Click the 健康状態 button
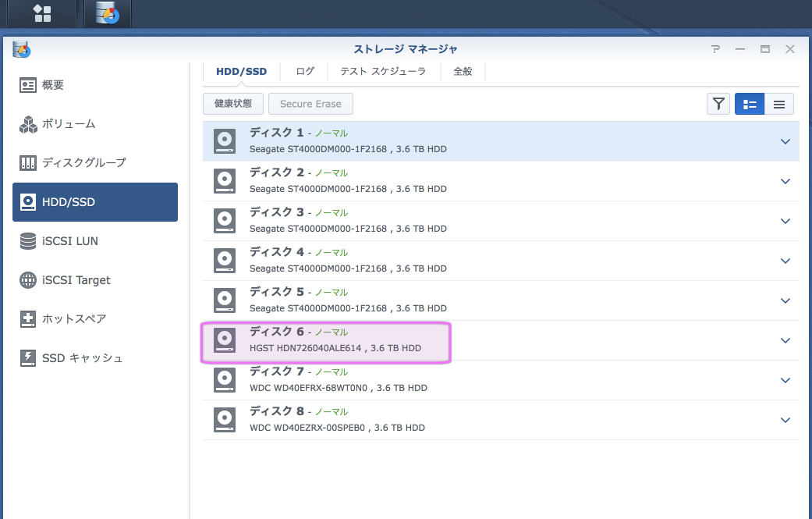This screenshot has height=519, width=812. pos(232,104)
